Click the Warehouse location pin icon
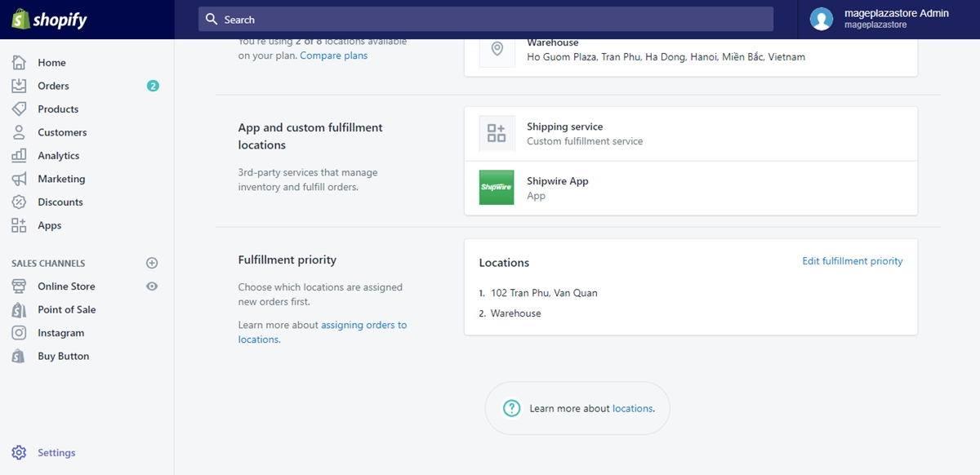 (x=497, y=49)
